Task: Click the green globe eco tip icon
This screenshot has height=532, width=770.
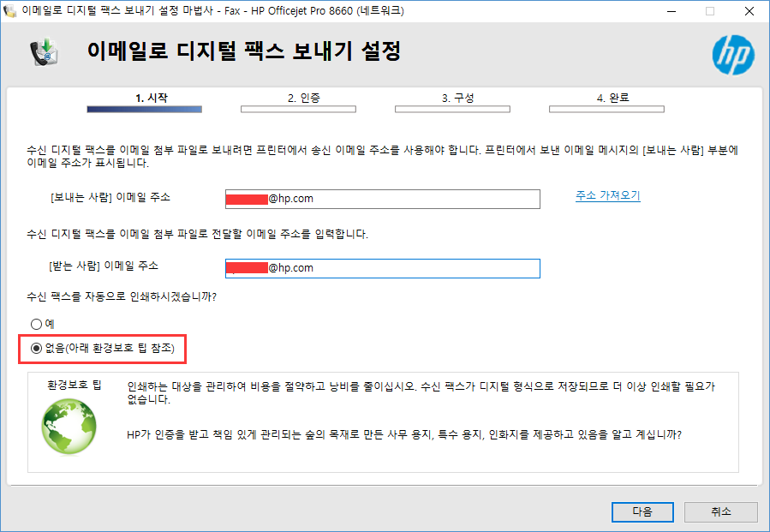Action: 69,427
